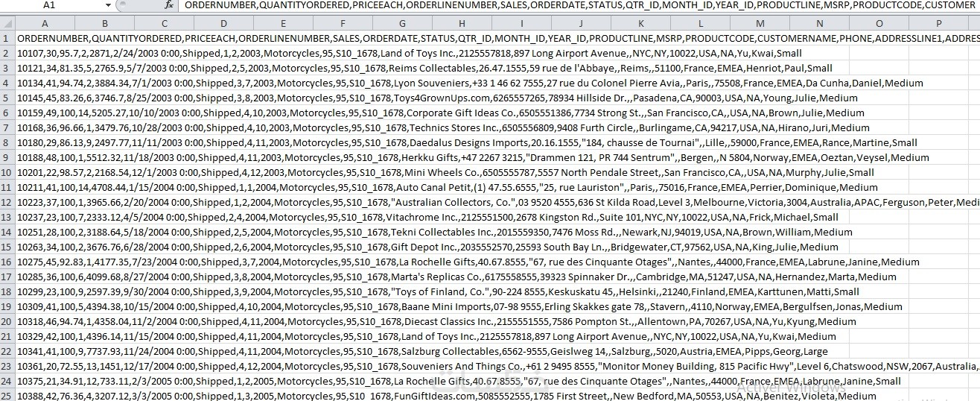This screenshot has height=401, width=980.
Task: Select row 8 header
Action: click(7, 142)
